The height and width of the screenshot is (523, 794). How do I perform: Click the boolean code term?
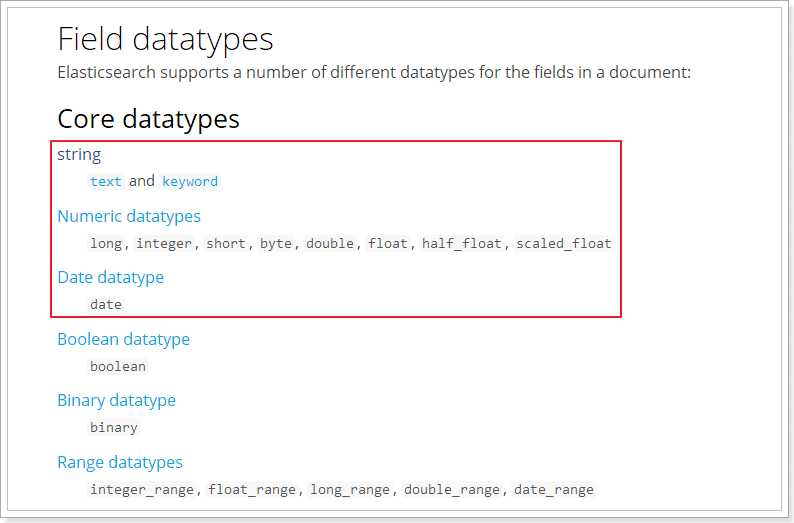click(x=118, y=367)
